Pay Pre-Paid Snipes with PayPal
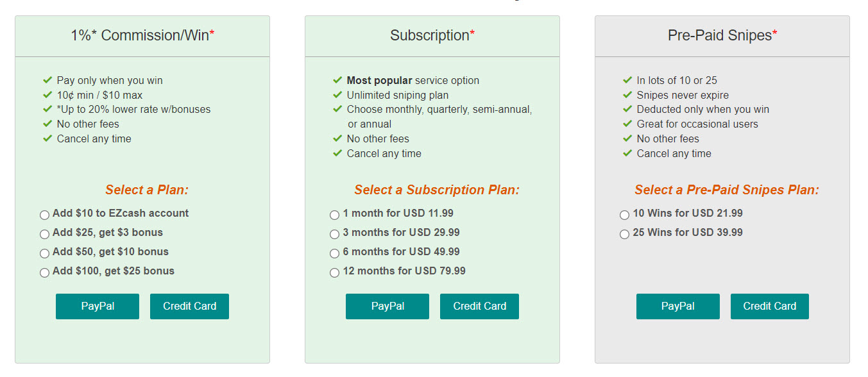868x377 pixels. tap(677, 306)
